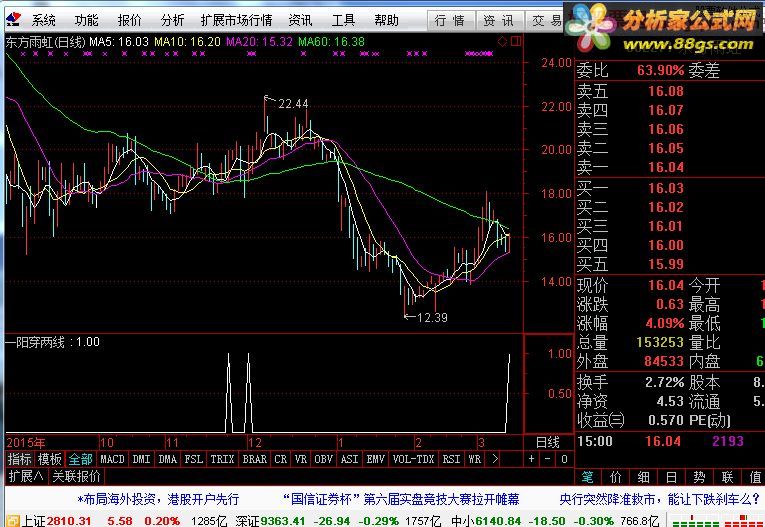765x527 pixels.
Task: Click the MA10: 16.20 label
Action: click(187, 42)
